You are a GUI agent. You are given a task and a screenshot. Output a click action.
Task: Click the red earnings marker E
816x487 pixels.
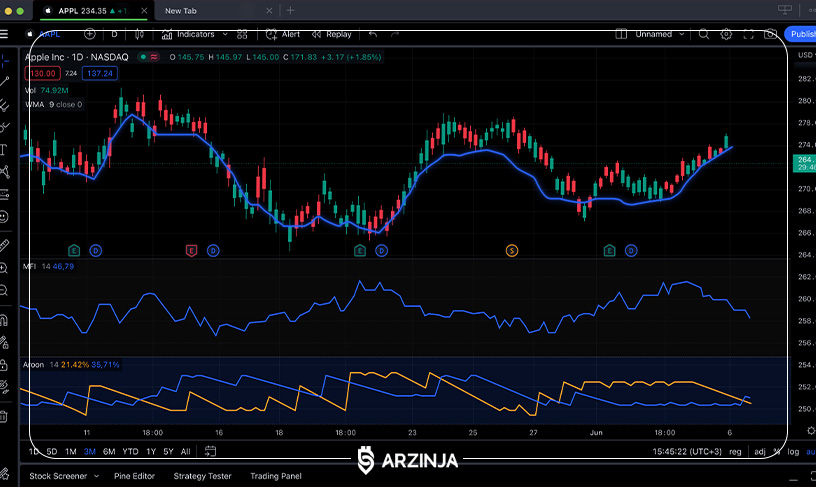[x=191, y=251]
